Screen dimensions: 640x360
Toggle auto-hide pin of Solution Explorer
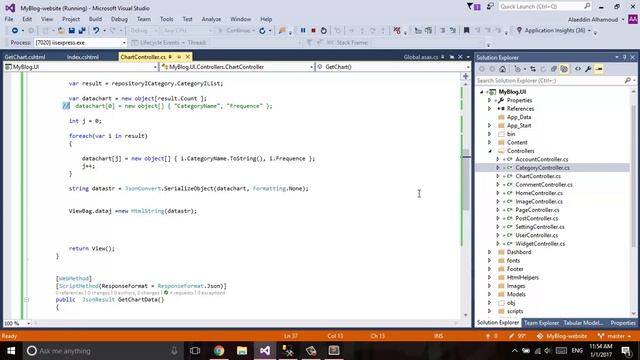(624, 58)
